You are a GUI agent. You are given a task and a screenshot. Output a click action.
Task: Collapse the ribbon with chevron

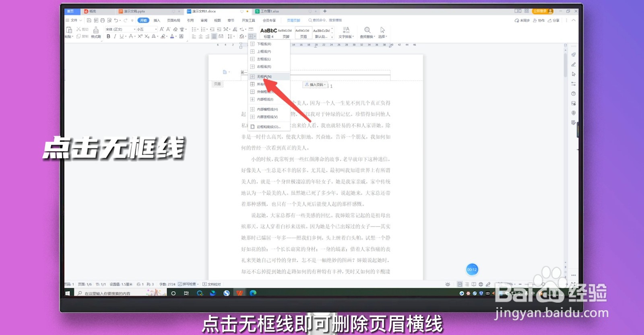point(574,20)
